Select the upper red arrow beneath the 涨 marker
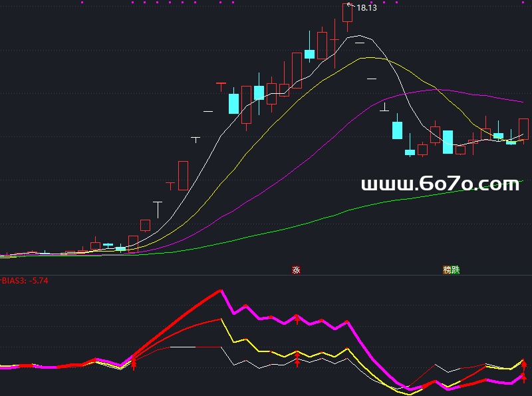 [297, 319]
